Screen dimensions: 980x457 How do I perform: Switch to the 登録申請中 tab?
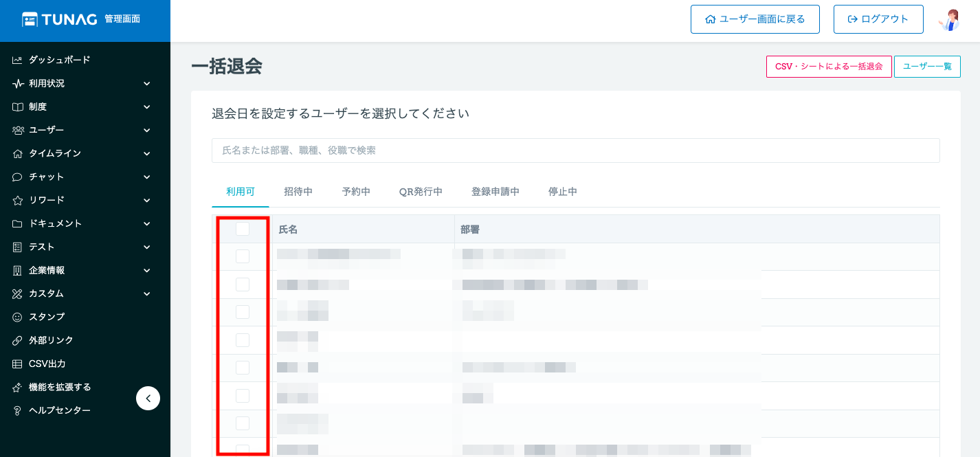(x=495, y=192)
